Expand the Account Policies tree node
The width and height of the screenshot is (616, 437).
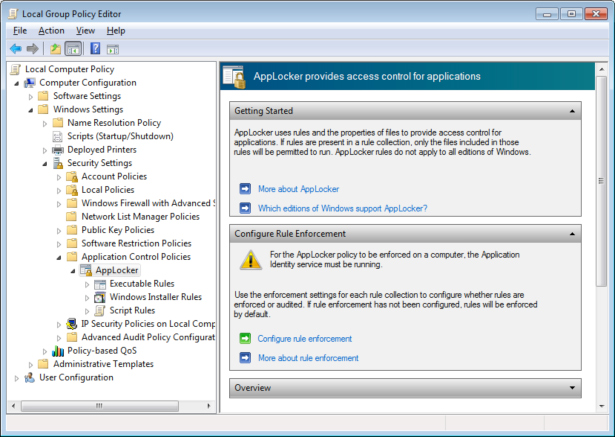[59, 177]
